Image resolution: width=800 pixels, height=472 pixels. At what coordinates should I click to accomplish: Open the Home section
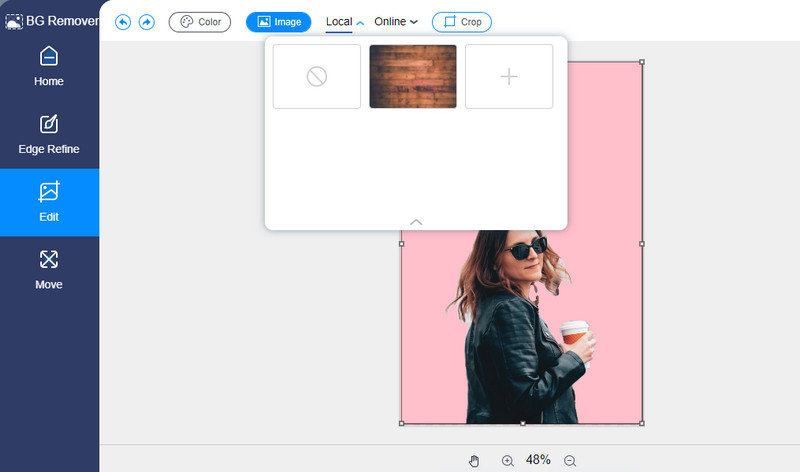click(49, 67)
